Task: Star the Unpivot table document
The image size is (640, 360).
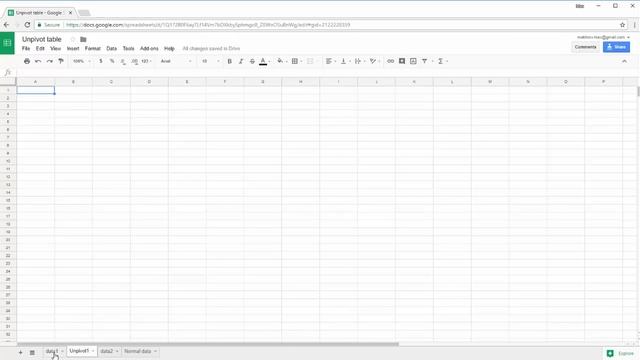Action: pyautogui.click(x=73, y=40)
